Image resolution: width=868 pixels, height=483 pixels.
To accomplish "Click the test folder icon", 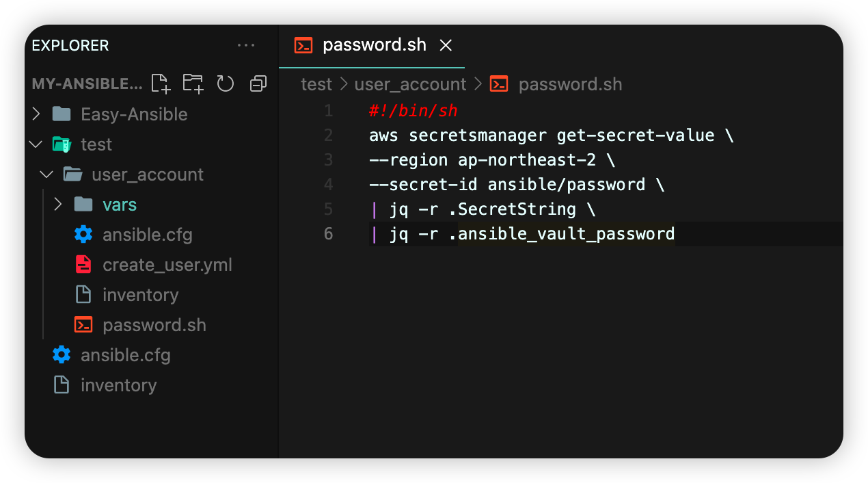I will (x=62, y=144).
